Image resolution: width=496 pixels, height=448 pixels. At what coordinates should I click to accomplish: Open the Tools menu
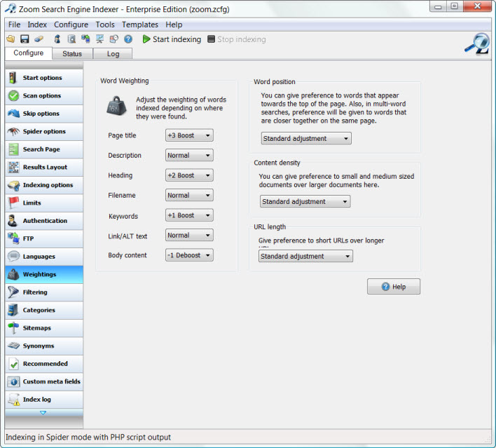[105, 25]
